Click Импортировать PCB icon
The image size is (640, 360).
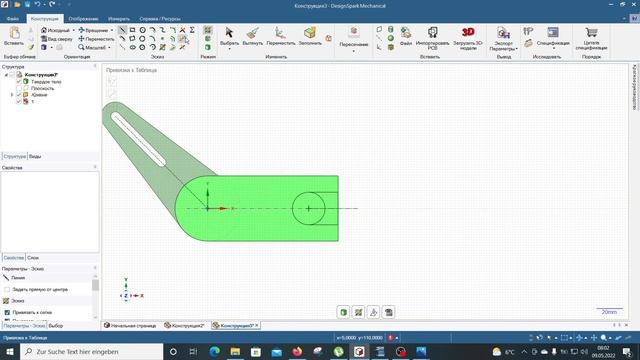coord(432,38)
